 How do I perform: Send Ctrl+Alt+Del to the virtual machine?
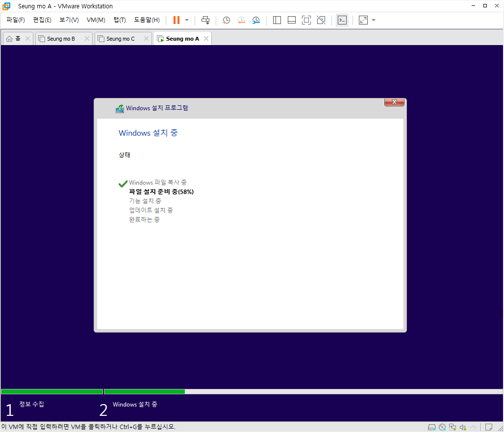tap(205, 20)
